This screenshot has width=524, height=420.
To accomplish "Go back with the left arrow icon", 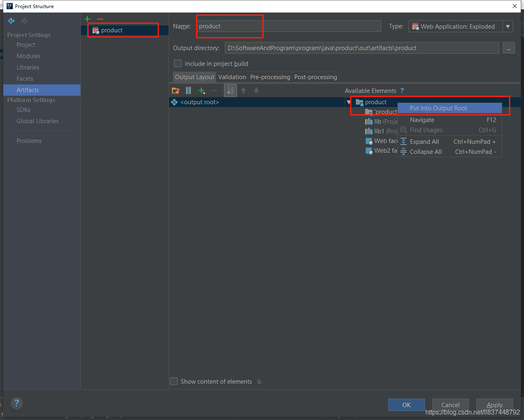I will [11, 21].
